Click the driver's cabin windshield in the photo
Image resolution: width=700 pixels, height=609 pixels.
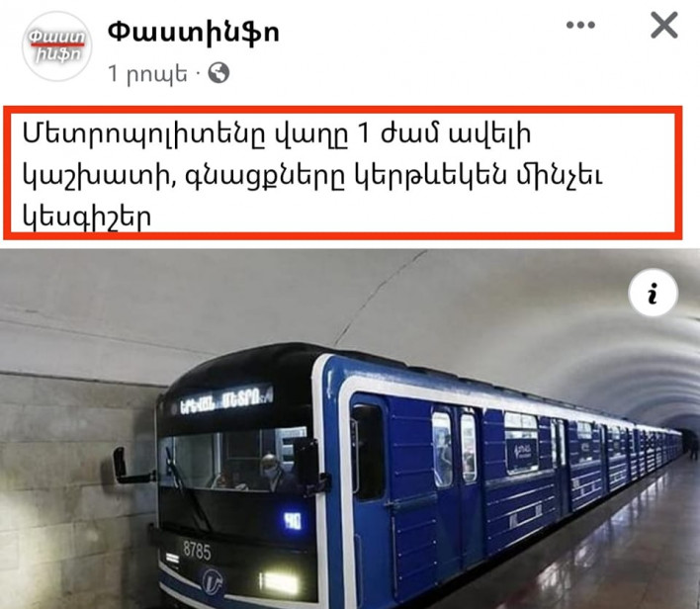tap(232, 460)
